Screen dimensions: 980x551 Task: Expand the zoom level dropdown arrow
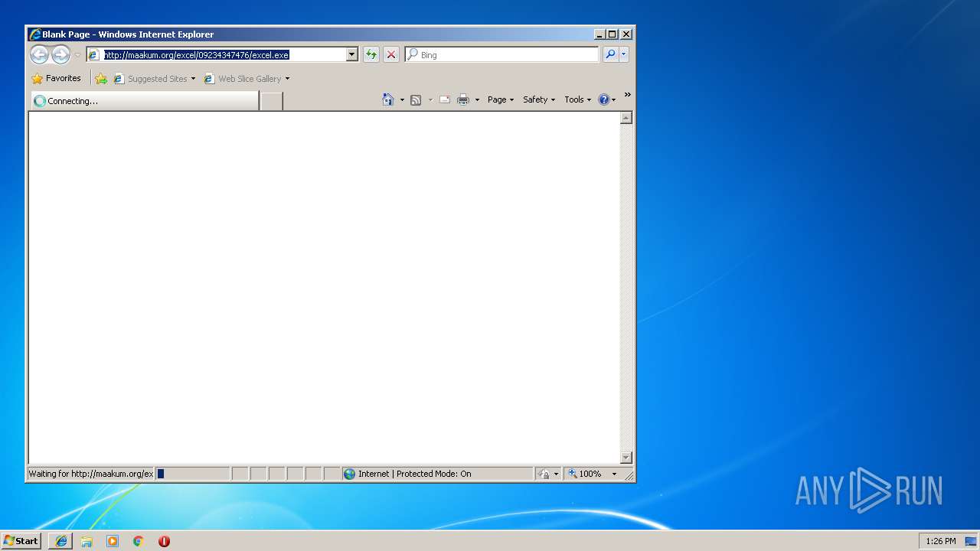[x=614, y=474]
